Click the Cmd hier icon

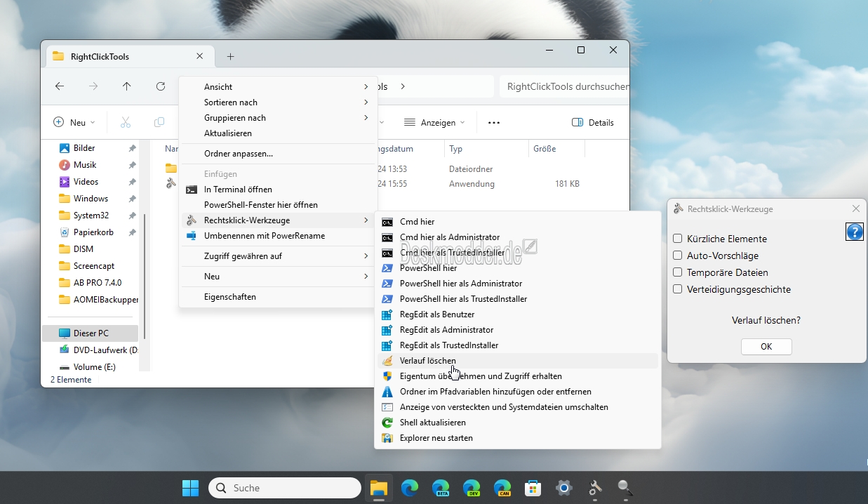387,222
